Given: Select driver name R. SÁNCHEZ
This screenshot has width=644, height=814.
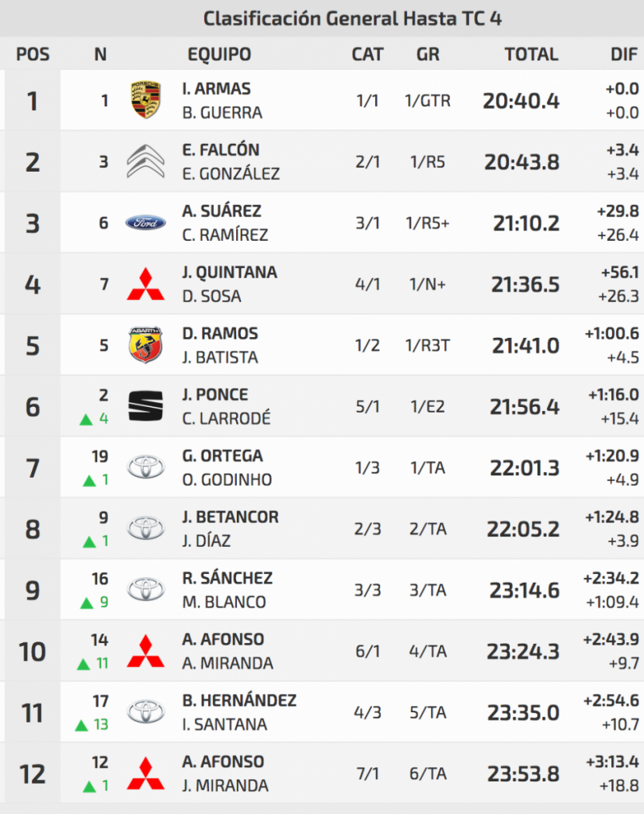Looking at the screenshot, I should pos(227,579).
